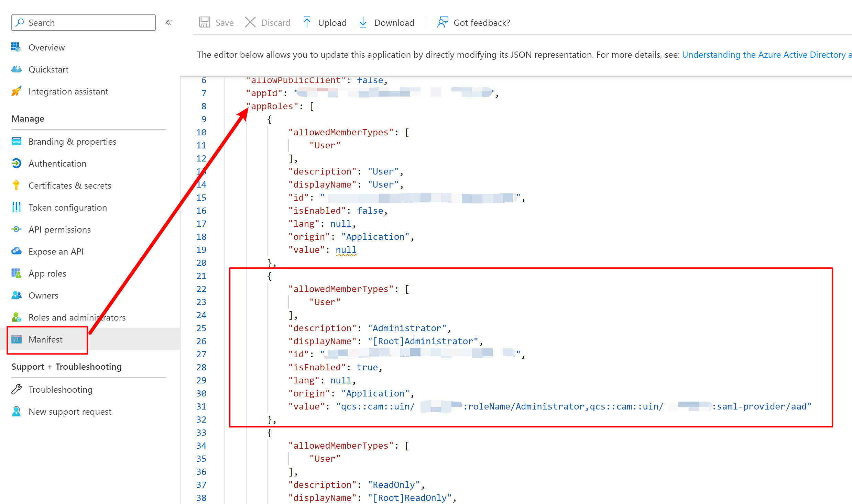Click the Troubleshooting wrench icon

16,390
